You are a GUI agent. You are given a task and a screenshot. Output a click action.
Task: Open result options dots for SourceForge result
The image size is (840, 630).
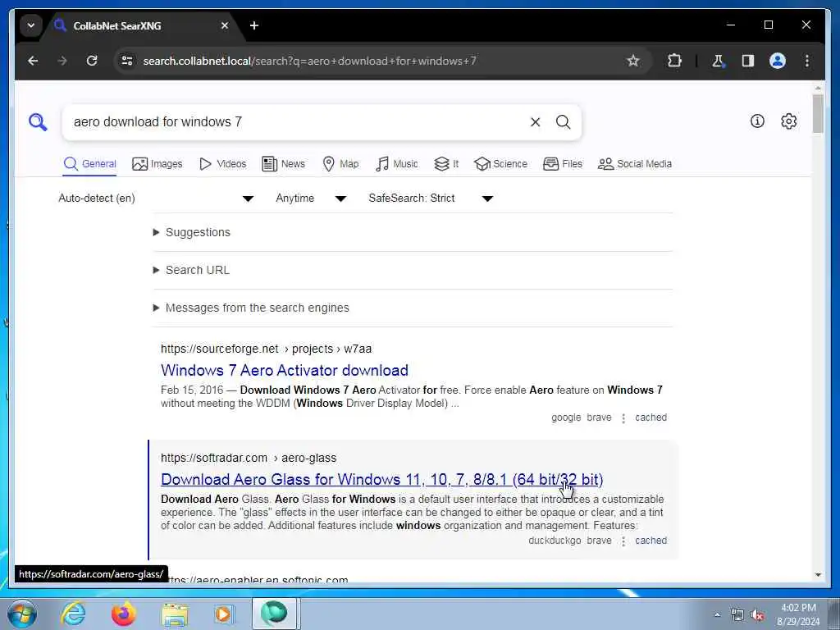pos(623,418)
